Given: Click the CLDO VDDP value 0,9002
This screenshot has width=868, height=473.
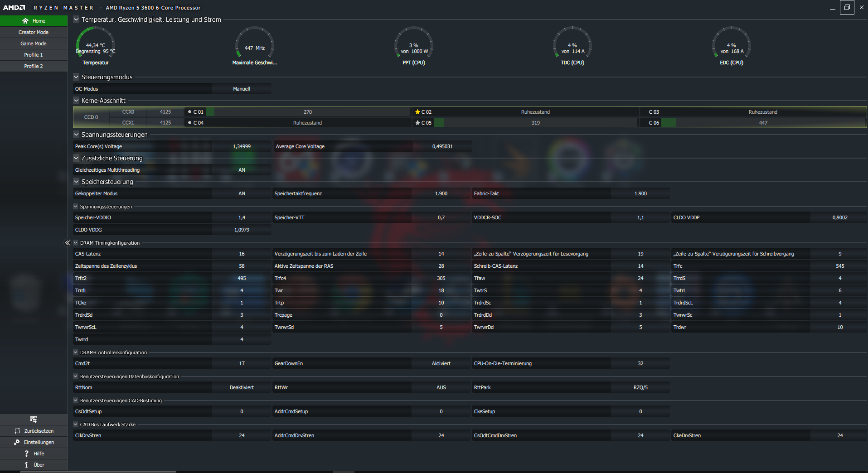Looking at the screenshot, I should coord(840,217).
